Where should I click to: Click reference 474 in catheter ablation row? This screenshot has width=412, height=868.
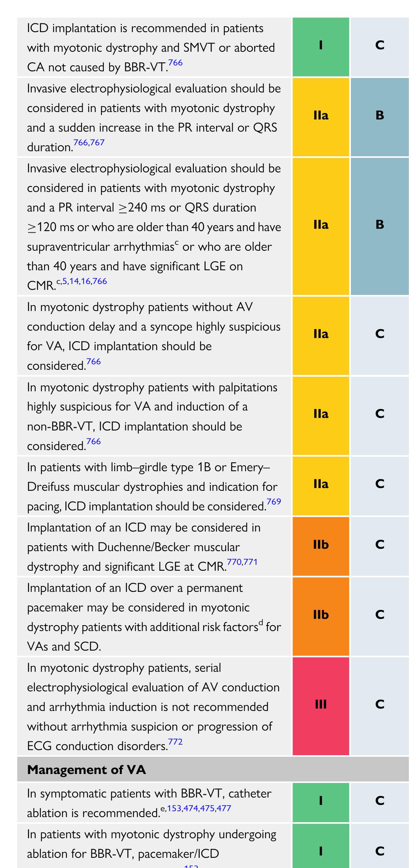[x=191, y=808]
